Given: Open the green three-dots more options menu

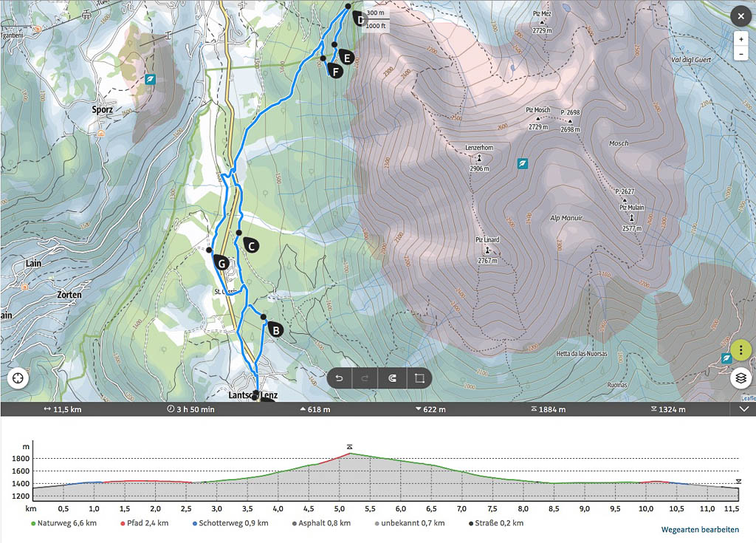Looking at the screenshot, I should [740, 349].
